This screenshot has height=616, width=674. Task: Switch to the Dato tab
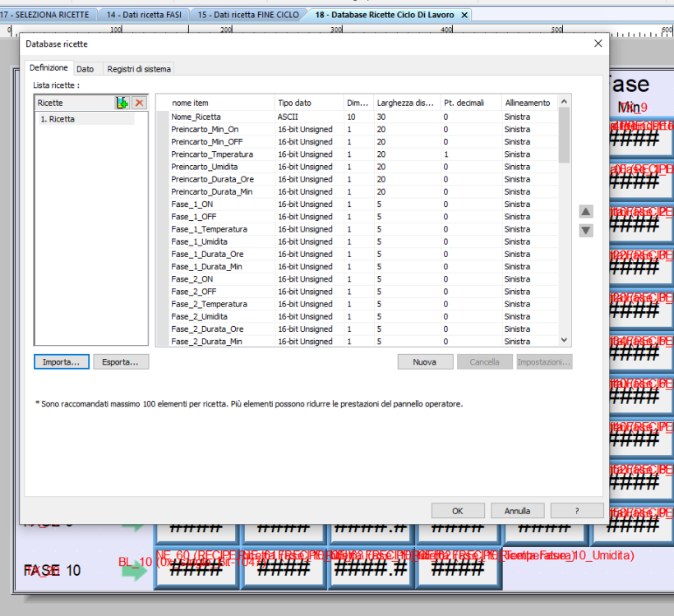pyautogui.click(x=85, y=69)
